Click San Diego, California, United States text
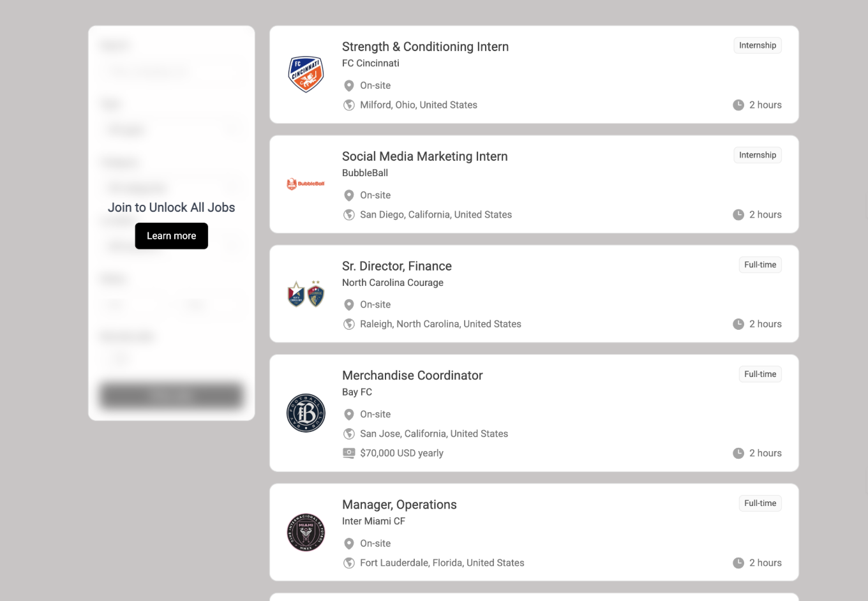868x601 pixels. [436, 215]
